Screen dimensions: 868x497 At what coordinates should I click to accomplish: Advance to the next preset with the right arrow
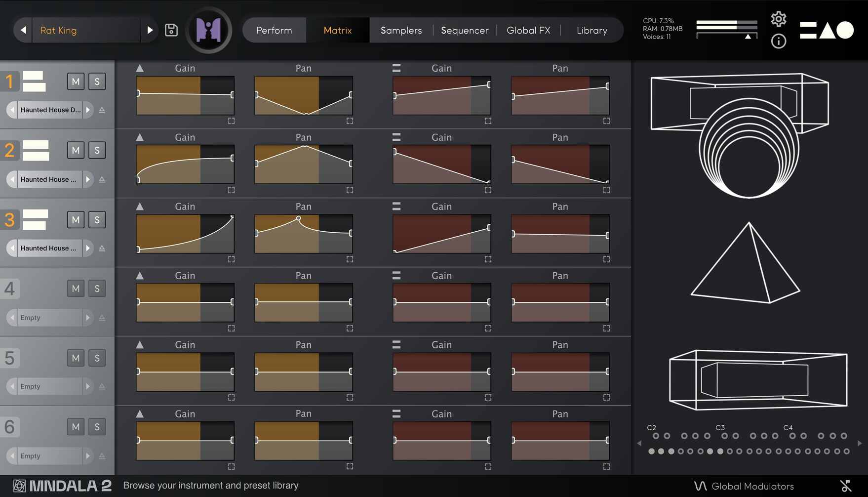click(x=150, y=30)
